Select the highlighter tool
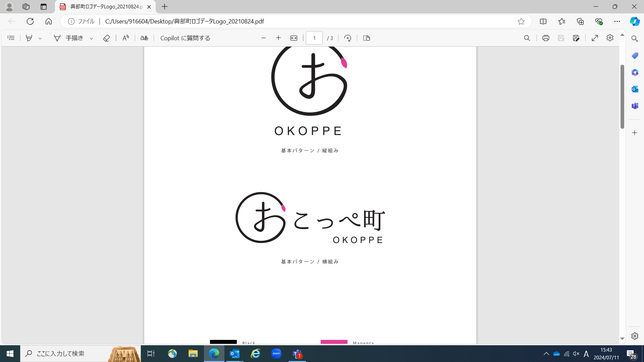 click(x=29, y=38)
